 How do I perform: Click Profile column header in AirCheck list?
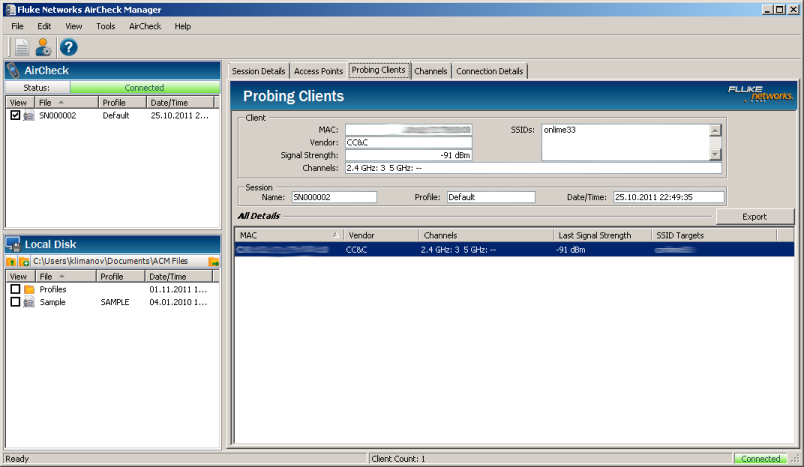tap(122, 103)
